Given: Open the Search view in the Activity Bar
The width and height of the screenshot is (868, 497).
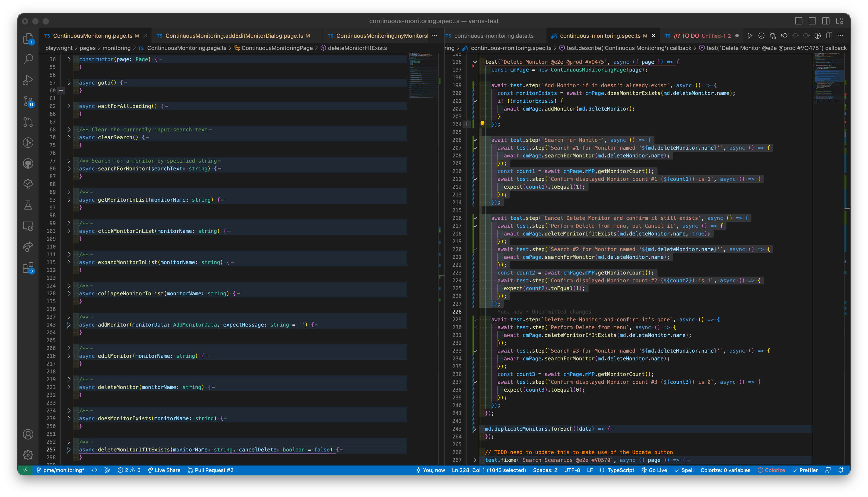Looking at the screenshot, I should 29,59.
